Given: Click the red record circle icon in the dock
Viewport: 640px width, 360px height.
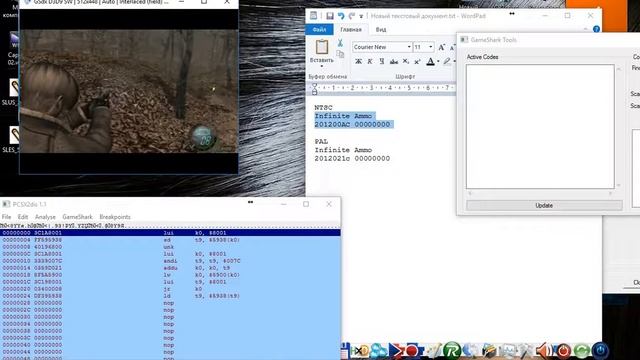Looking at the screenshot, I should (x=413, y=351).
